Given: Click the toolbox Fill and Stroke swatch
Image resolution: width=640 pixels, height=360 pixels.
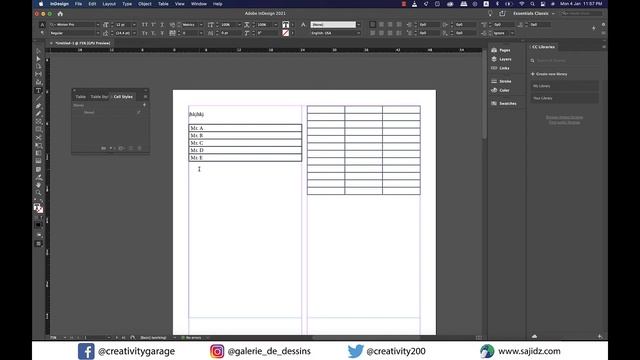Looking at the screenshot, I should (38, 208).
